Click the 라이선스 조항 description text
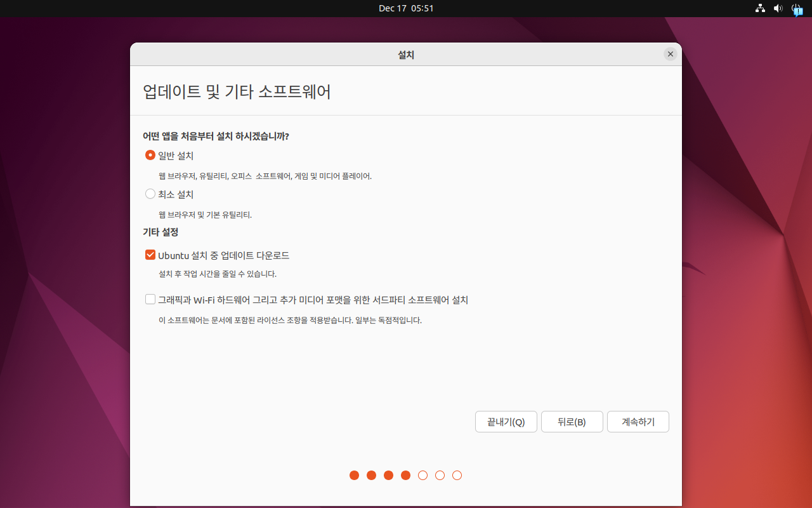 click(x=290, y=321)
